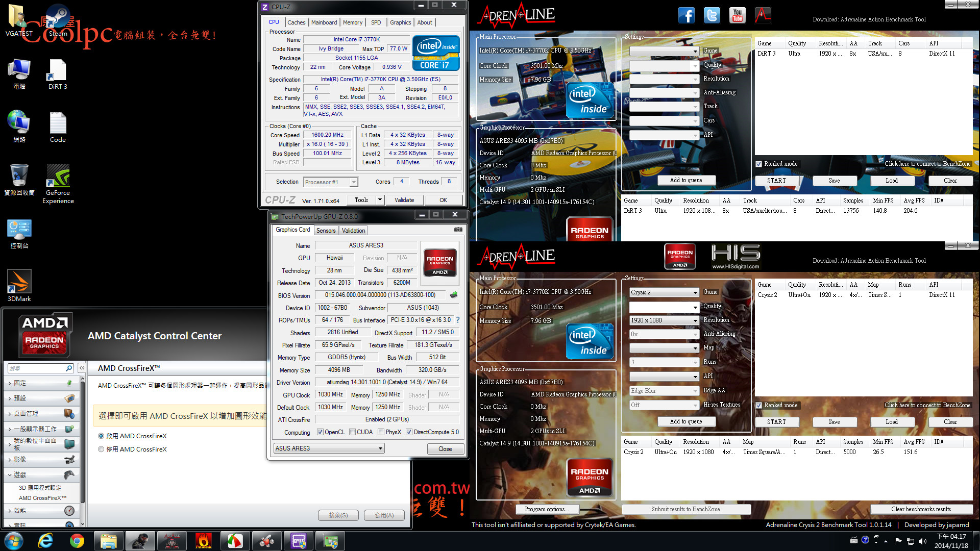Image resolution: width=980 pixels, height=551 pixels.
Task: Open the Code file on the desktop
Action: (x=58, y=128)
